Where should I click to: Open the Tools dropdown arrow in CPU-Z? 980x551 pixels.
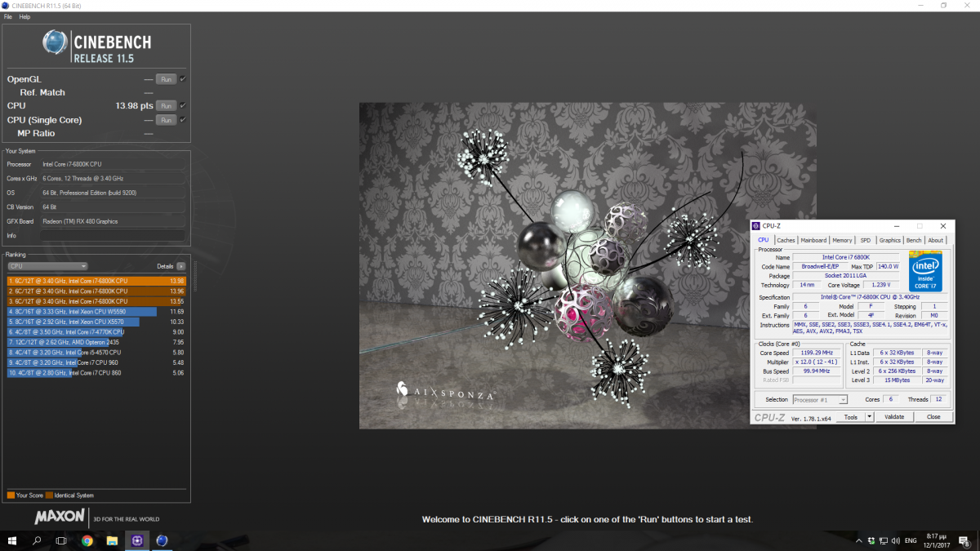pos(869,416)
